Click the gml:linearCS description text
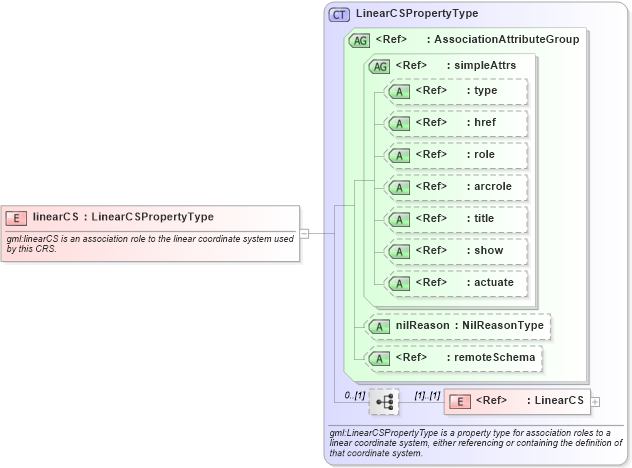 click(150, 243)
